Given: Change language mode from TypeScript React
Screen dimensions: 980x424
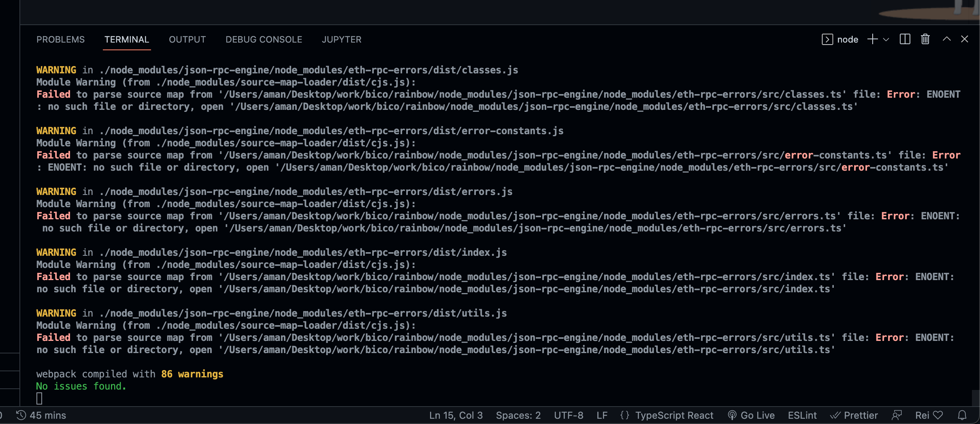Looking at the screenshot, I should tap(675, 415).
